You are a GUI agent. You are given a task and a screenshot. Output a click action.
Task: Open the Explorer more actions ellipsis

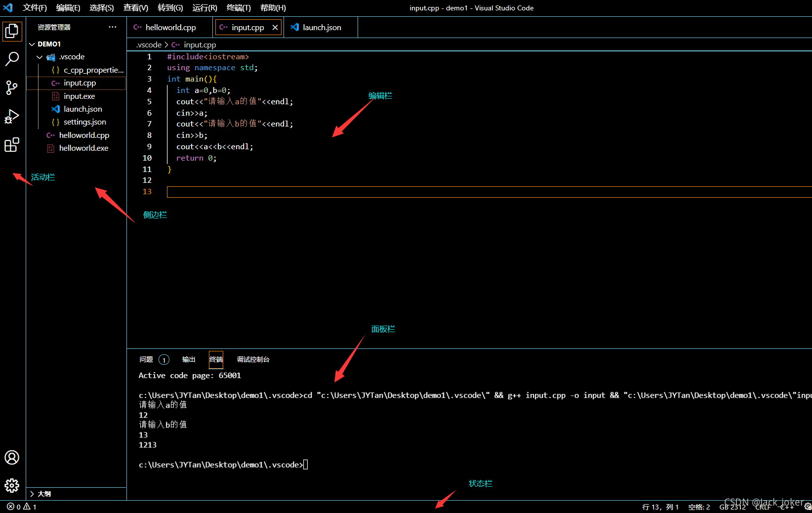click(113, 27)
